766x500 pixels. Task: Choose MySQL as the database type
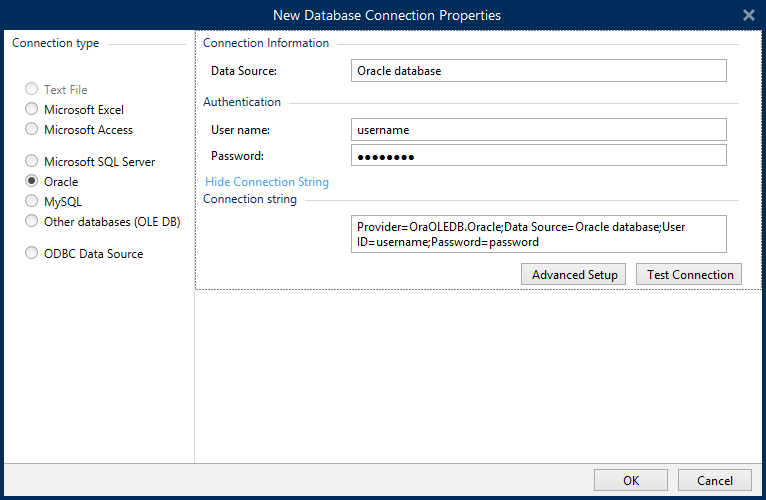pos(33,202)
